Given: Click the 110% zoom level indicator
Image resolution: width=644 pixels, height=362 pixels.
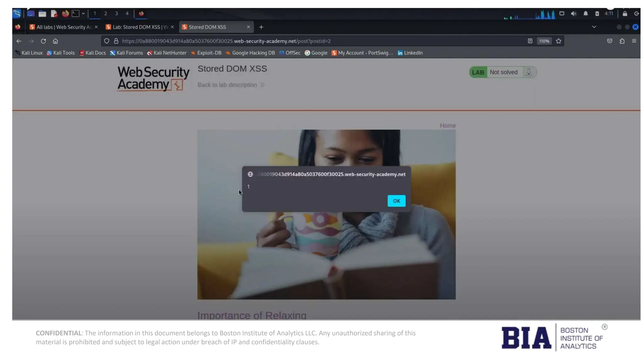Looking at the screenshot, I should point(544,41).
